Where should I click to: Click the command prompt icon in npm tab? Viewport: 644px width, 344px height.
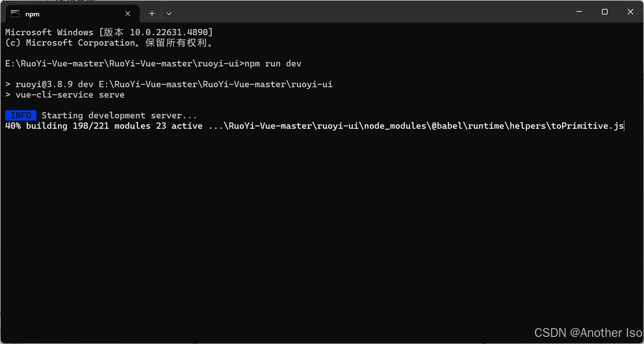pyautogui.click(x=15, y=14)
